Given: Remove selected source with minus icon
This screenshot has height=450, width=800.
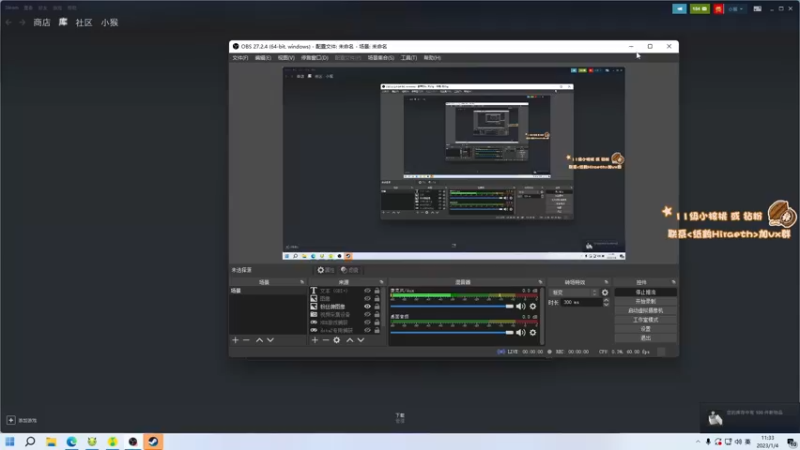Looking at the screenshot, I should [x=326, y=340].
